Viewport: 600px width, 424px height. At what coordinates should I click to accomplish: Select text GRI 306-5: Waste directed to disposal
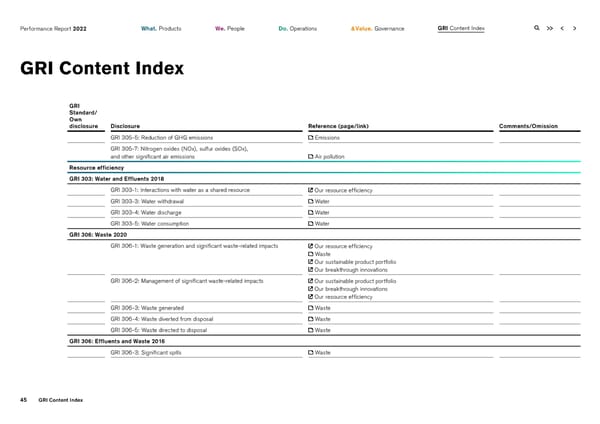[x=158, y=330]
